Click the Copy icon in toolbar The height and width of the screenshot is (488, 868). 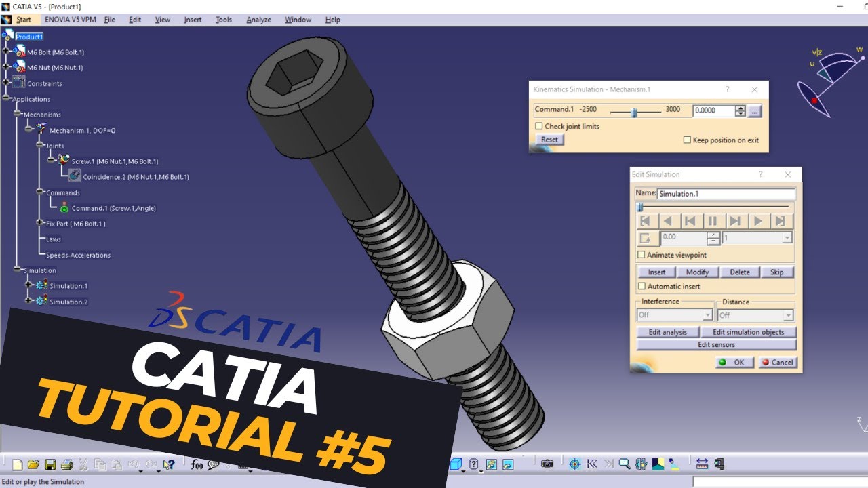[100, 465]
